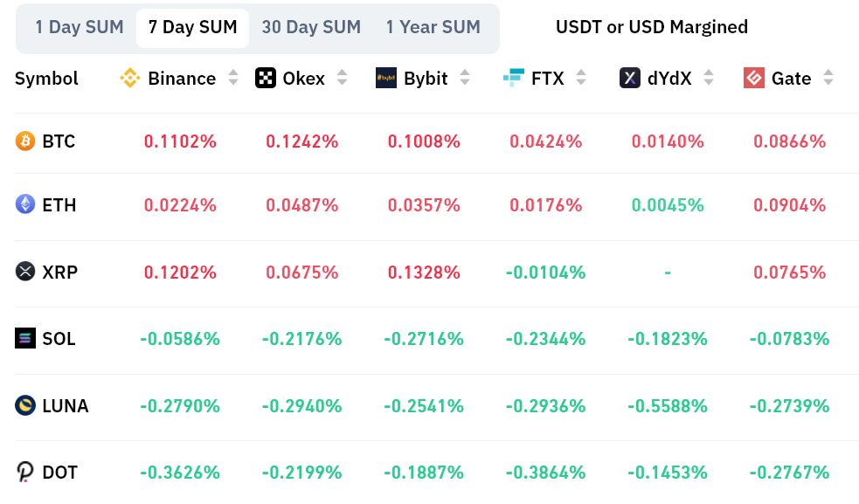Click the Binance exchange logo
The image size is (859, 504).
tap(130, 79)
